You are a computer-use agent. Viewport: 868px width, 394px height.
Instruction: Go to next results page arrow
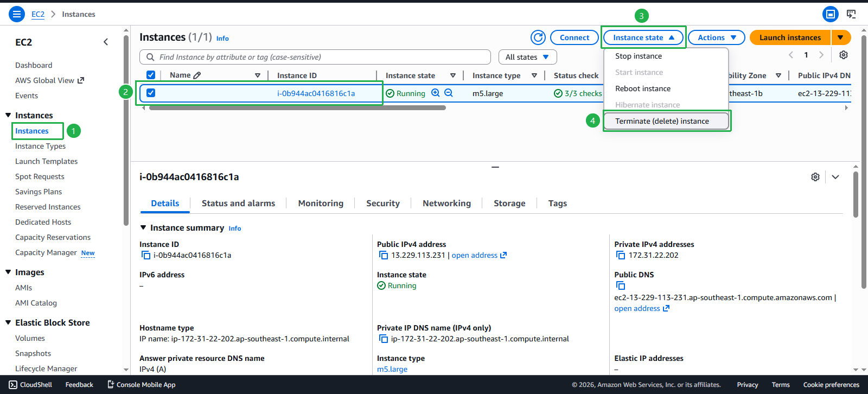(x=821, y=55)
